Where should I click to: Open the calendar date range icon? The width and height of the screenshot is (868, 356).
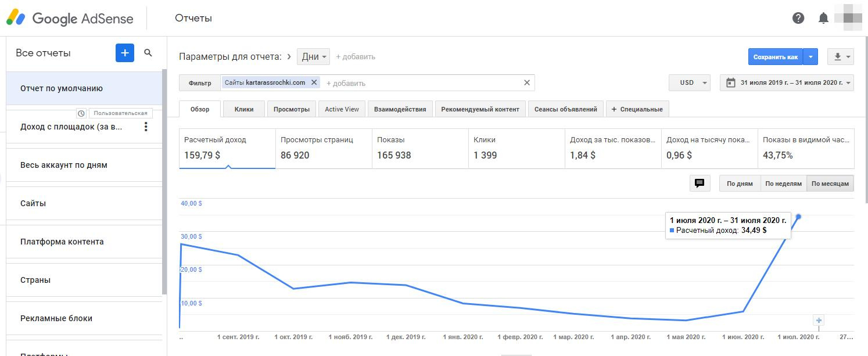pyautogui.click(x=731, y=82)
